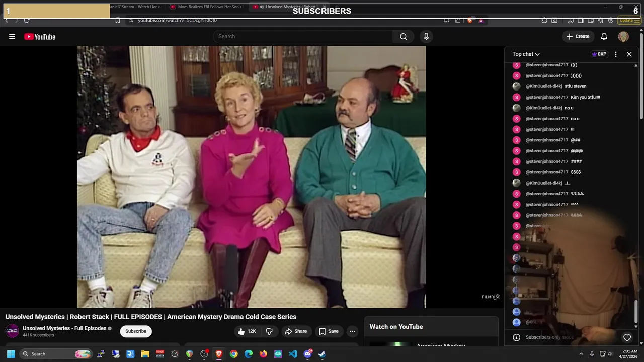Share the Unsolved Mysteries video
Screen dimensions: 644x362
pyautogui.click(x=296, y=331)
